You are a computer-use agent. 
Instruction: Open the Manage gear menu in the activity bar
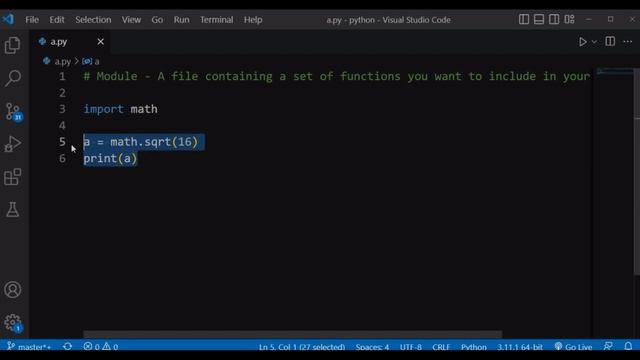[x=13, y=322]
